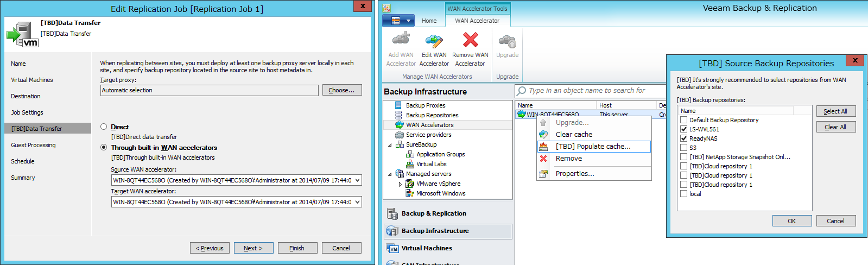Click the Remove WAN Accelerator red X icon
The image size is (868, 265).
pos(471,40)
